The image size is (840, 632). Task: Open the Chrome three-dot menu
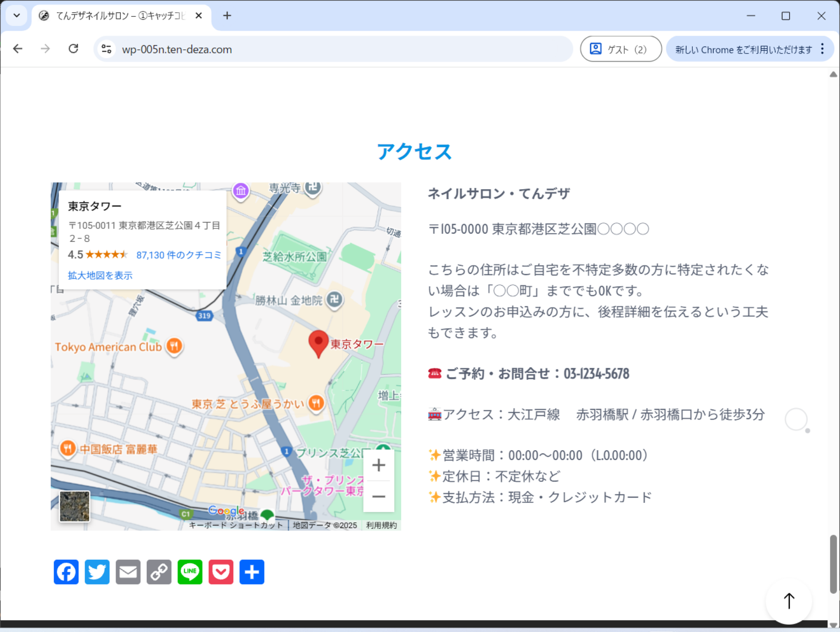[x=822, y=49]
